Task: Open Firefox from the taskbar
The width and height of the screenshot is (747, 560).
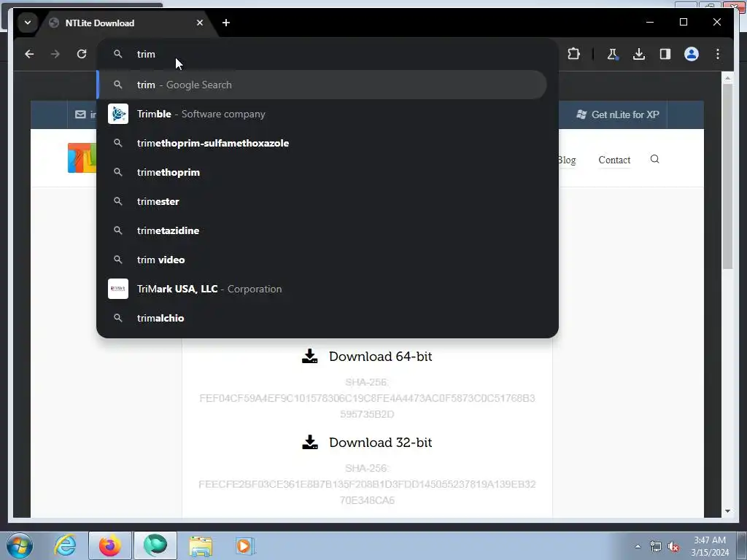Action: tap(110, 545)
